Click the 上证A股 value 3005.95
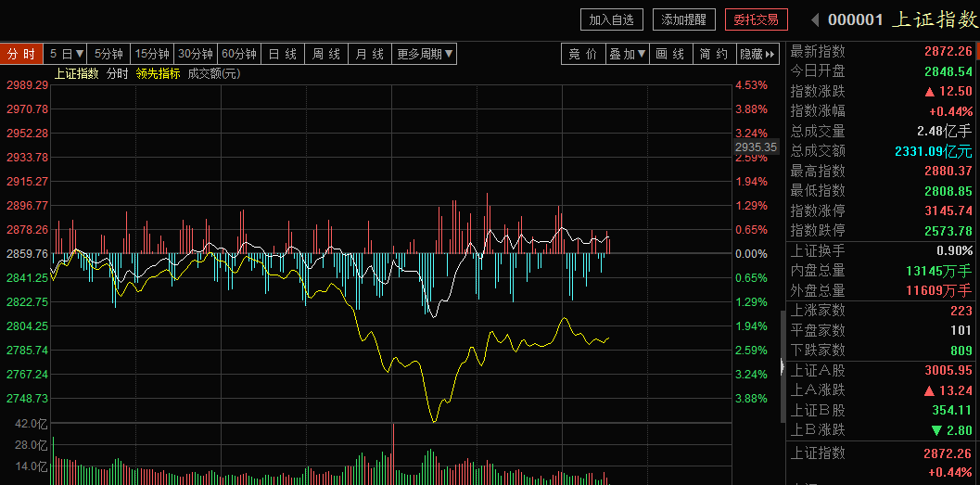This screenshot has height=485, width=980. 948,371
